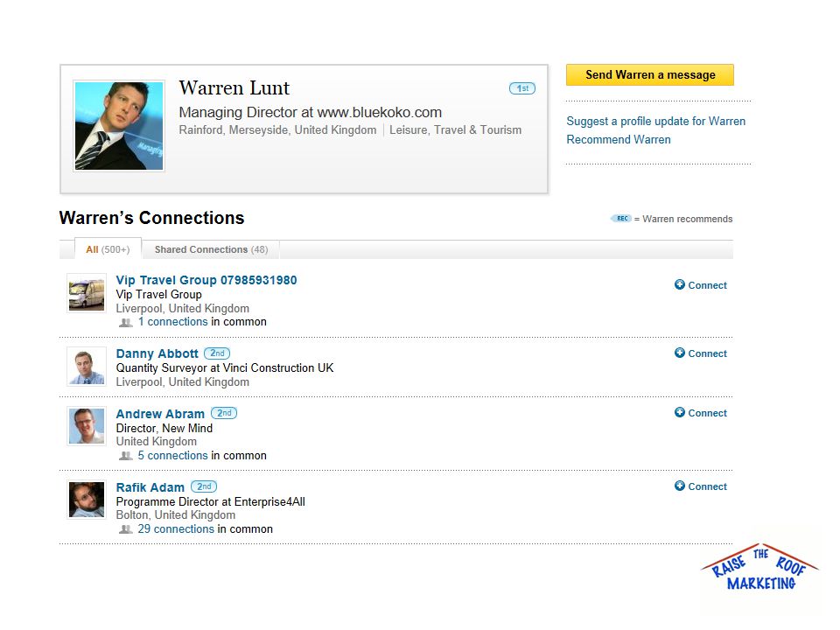
Task: Click the REC recommends icon in legend
Action: click(x=621, y=219)
